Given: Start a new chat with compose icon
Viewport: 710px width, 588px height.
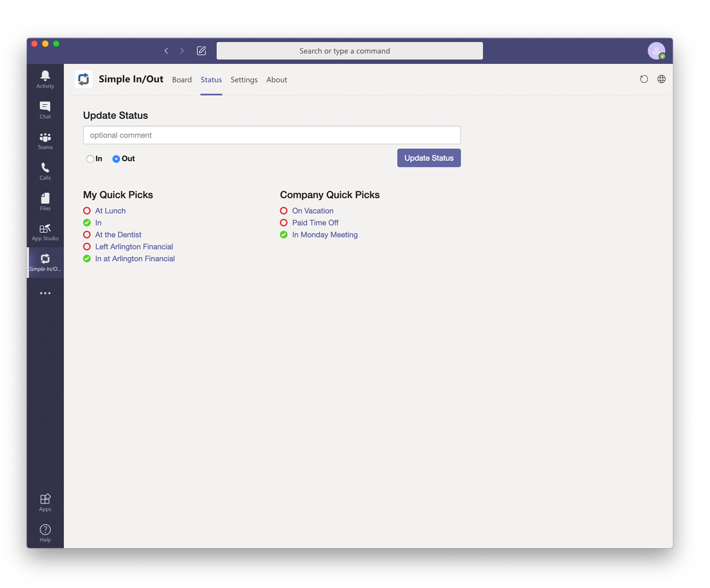Looking at the screenshot, I should [x=201, y=51].
